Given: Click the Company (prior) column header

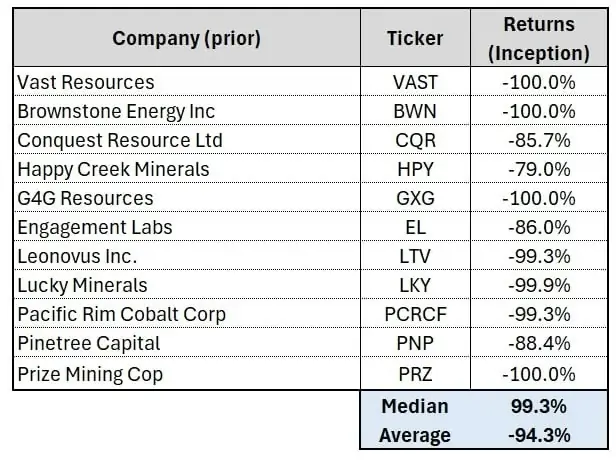Looking at the screenshot, I should (x=186, y=39).
